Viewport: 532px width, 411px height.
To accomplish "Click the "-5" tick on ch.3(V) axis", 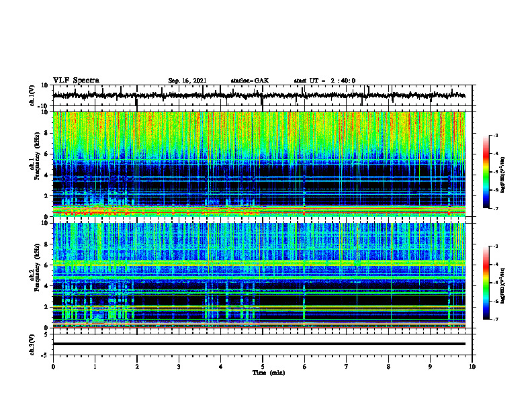I will click(x=46, y=355).
